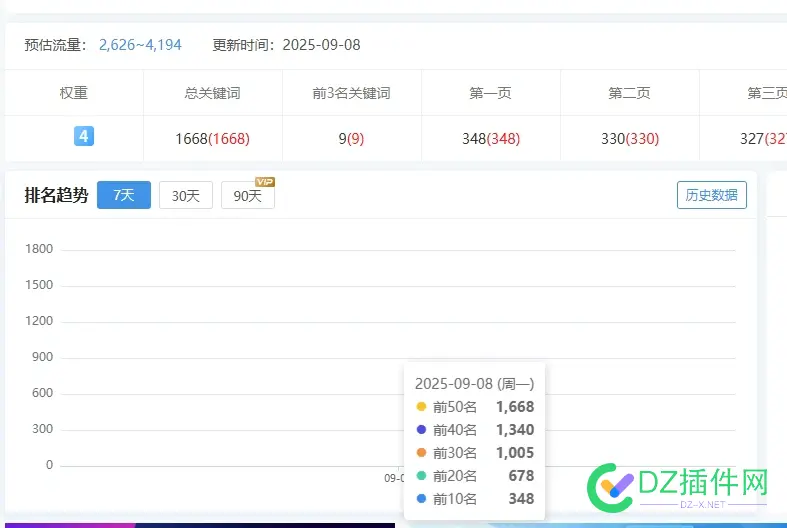Click the 第一页 column header

coord(490,93)
